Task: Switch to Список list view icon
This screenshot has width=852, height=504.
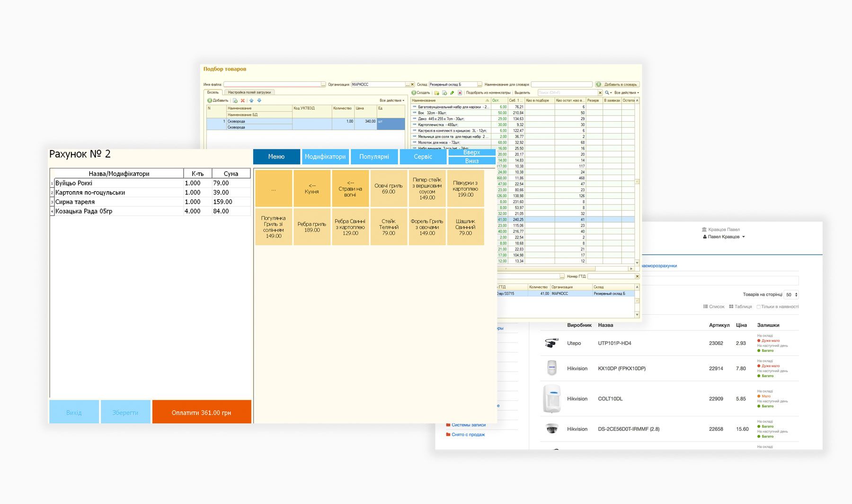Action: pos(706,307)
